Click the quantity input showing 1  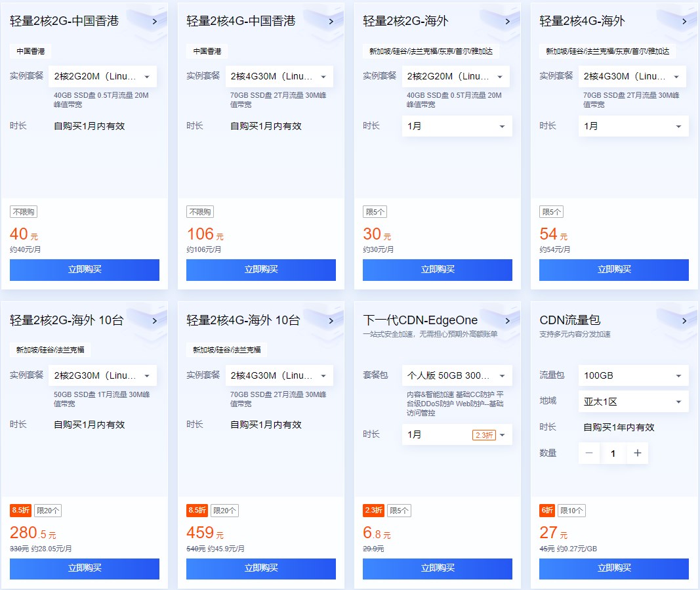click(x=613, y=453)
